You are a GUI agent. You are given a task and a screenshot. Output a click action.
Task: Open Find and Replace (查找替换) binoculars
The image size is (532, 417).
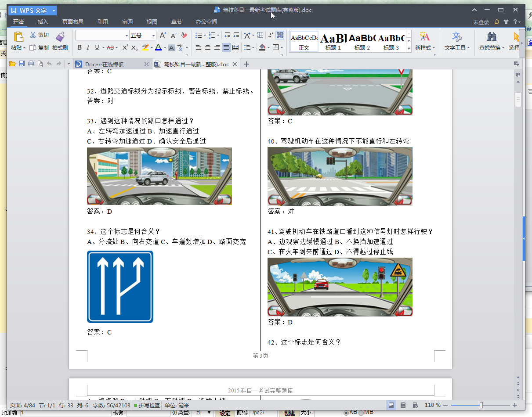click(x=492, y=41)
